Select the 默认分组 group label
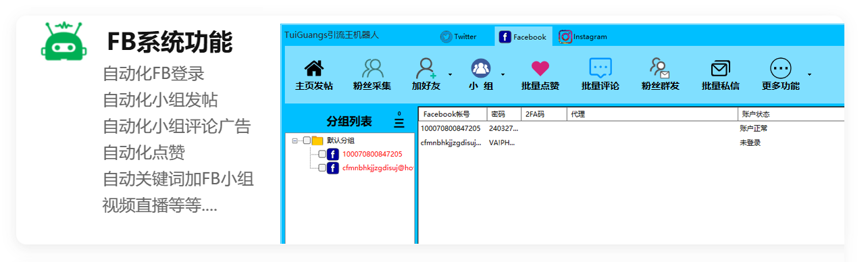Screen dimensions: 868x262 (340, 140)
